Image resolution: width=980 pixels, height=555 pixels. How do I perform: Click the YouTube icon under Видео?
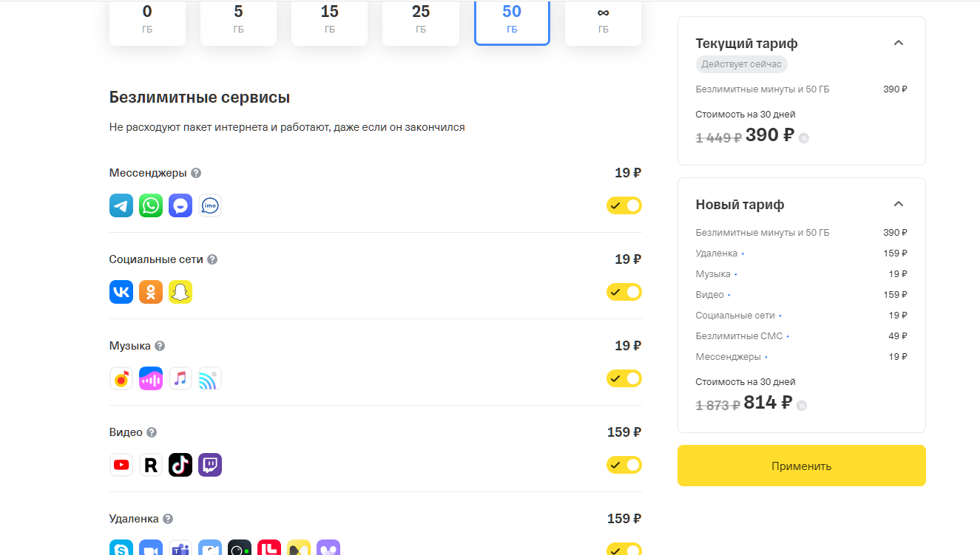coord(121,465)
